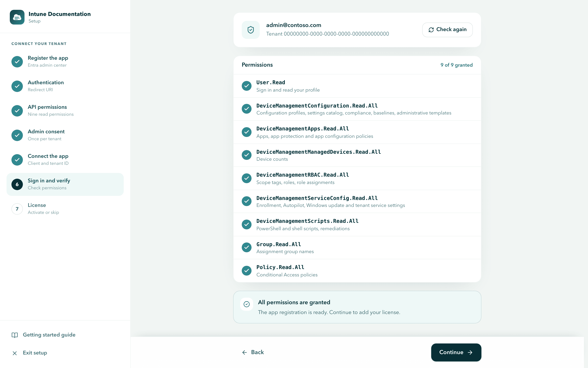Screen dimensions: 588x368
Task: Click the granted check next to DeviceManagementScripts.Read.All
Action: tap(247, 224)
